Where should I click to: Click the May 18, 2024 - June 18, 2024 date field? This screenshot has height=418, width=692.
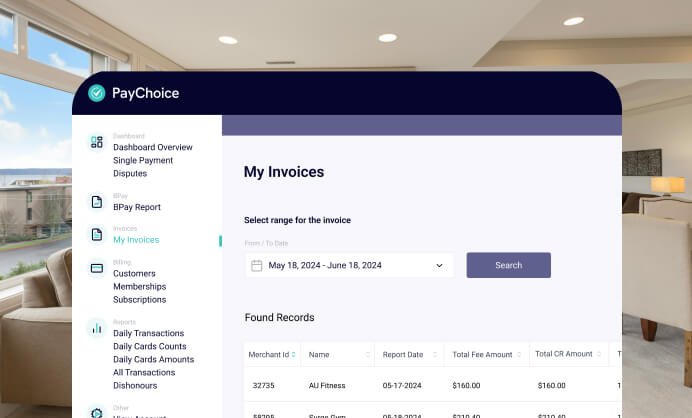point(349,265)
